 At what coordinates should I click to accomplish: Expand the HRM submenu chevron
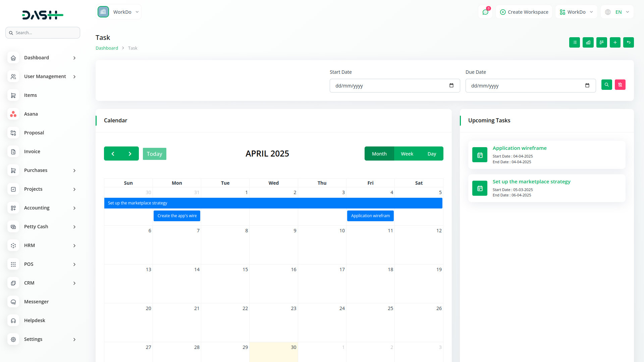click(x=74, y=246)
